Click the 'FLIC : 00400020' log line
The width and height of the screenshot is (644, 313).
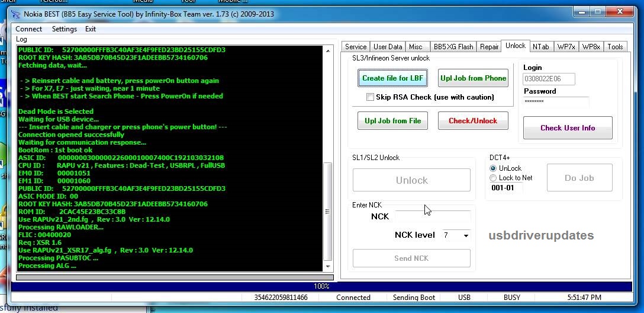pyautogui.click(x=44, y=235)
